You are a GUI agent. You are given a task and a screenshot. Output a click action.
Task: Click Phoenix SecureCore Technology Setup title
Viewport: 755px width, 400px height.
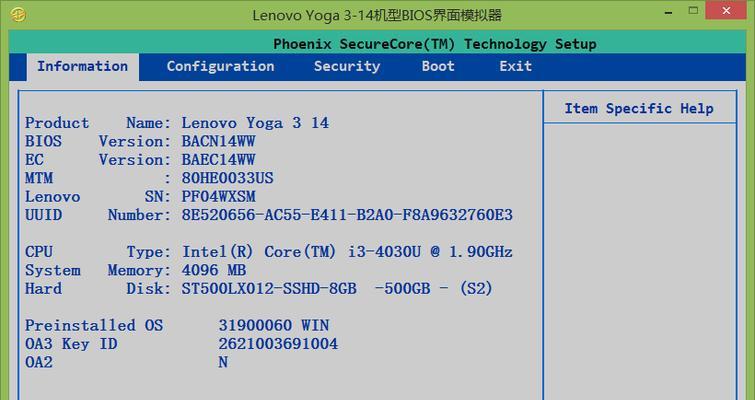pos(435,44)
